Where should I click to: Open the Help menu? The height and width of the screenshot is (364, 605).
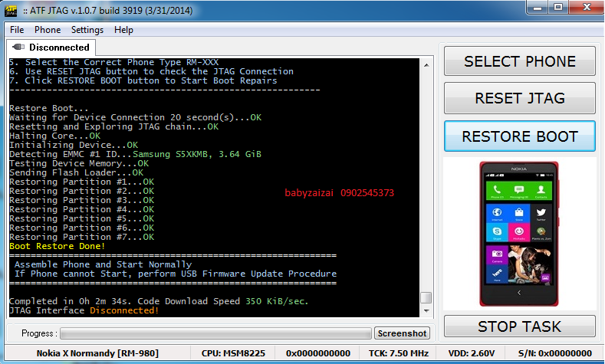coord(123,30)
